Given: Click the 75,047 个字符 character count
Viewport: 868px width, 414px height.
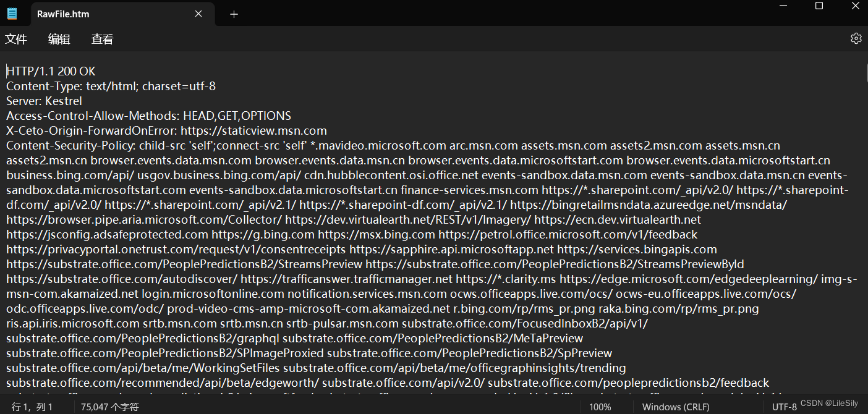Looking at the screenshot, I should 109,407.
